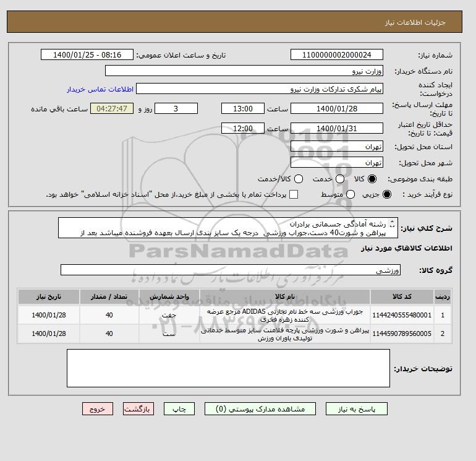Click the پیراهن و شورت ورزشی item name
The height and width of the screenshot is (461, 476).
point(285,334)
